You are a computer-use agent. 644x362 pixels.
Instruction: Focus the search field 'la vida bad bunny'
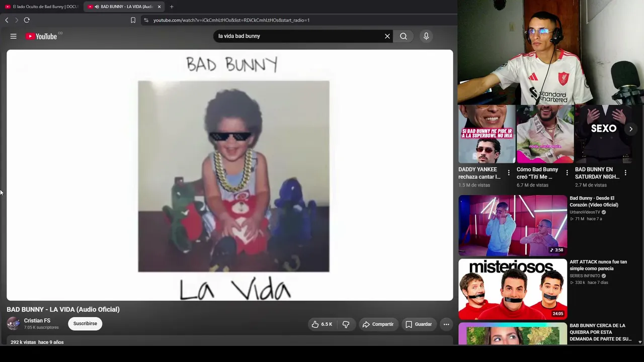tap(299, 36)
